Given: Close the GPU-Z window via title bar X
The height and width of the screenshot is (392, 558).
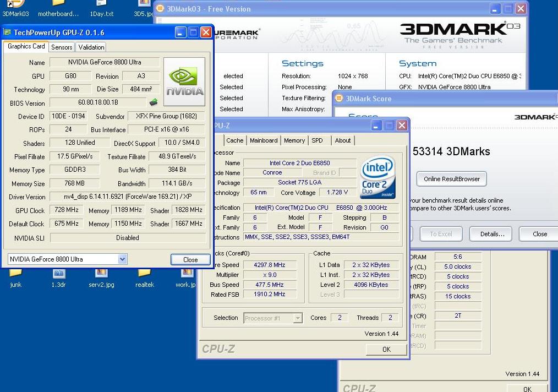Looking at the screenshot, I should 206,32.
